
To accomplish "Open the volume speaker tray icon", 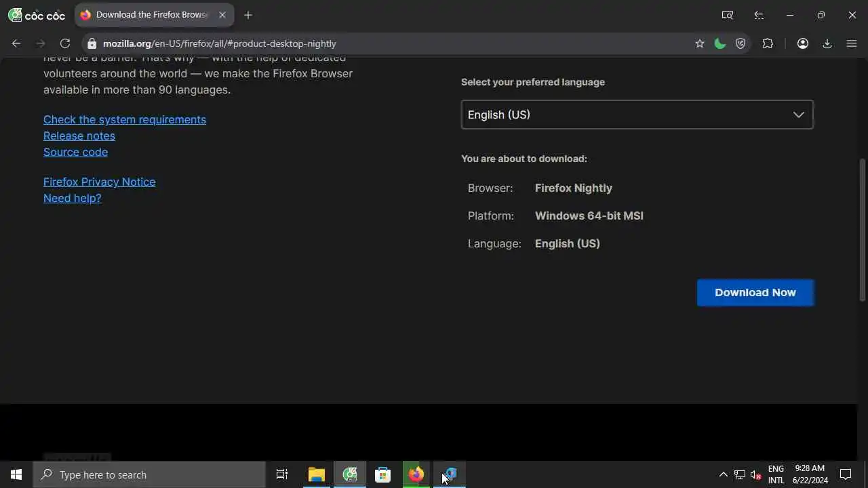I will coord(756,474).
